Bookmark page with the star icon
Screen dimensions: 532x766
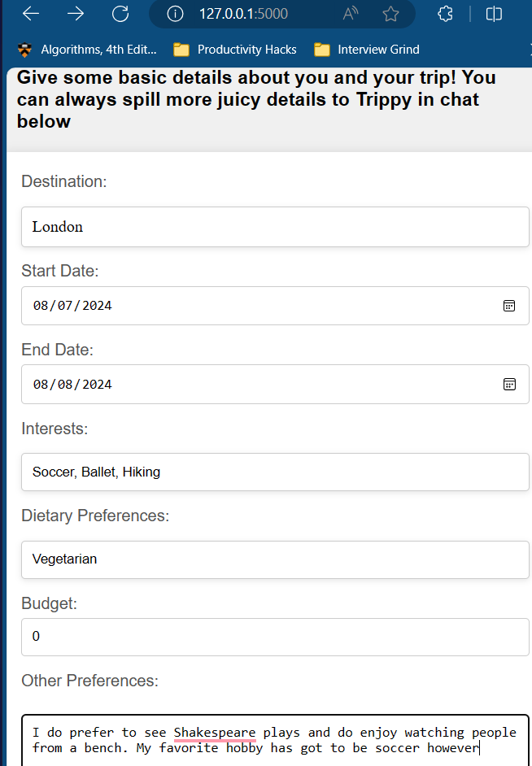click(390, 14)
